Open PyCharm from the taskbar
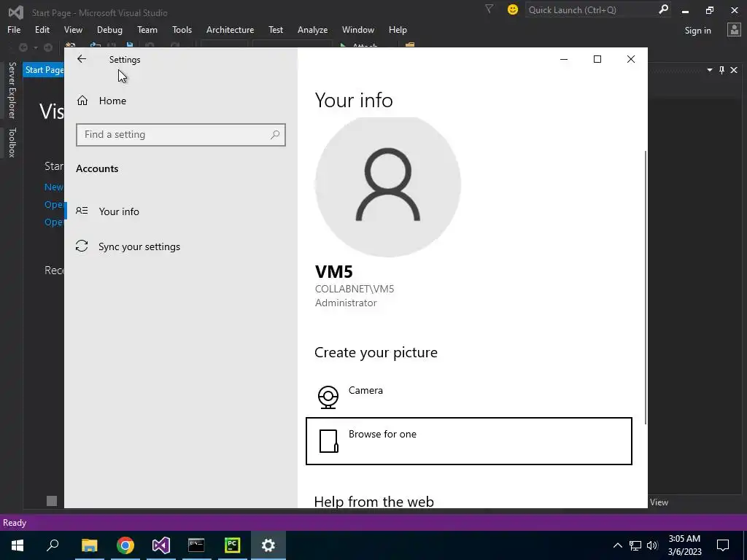The image size is (747, 560). coord(233,545)
